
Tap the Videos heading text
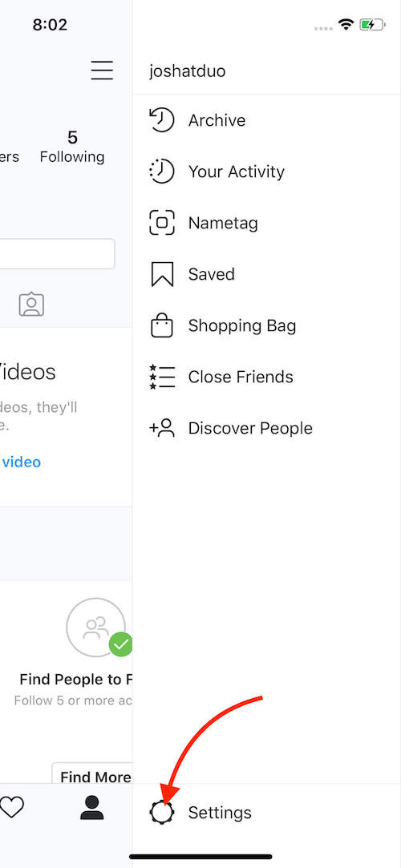coord(26,372)
